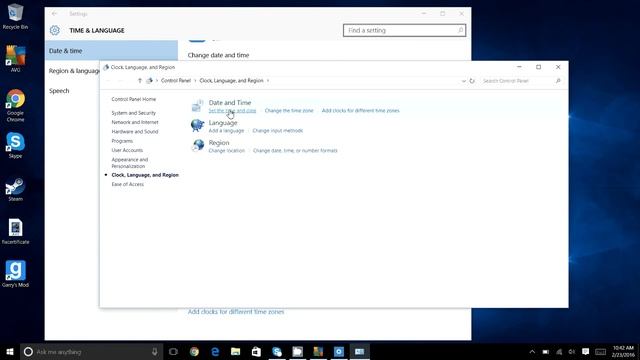Open Skype from the taskbar

(x=277, y=352)
